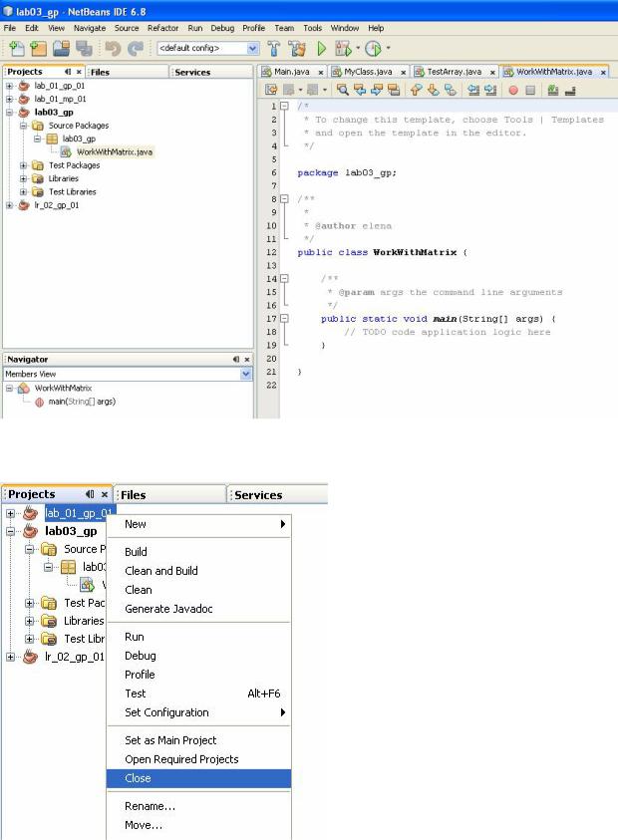This screenshot has width=618, height=840.
Task: Click the New File toolbar icon
Action: [x=16, y=49]
